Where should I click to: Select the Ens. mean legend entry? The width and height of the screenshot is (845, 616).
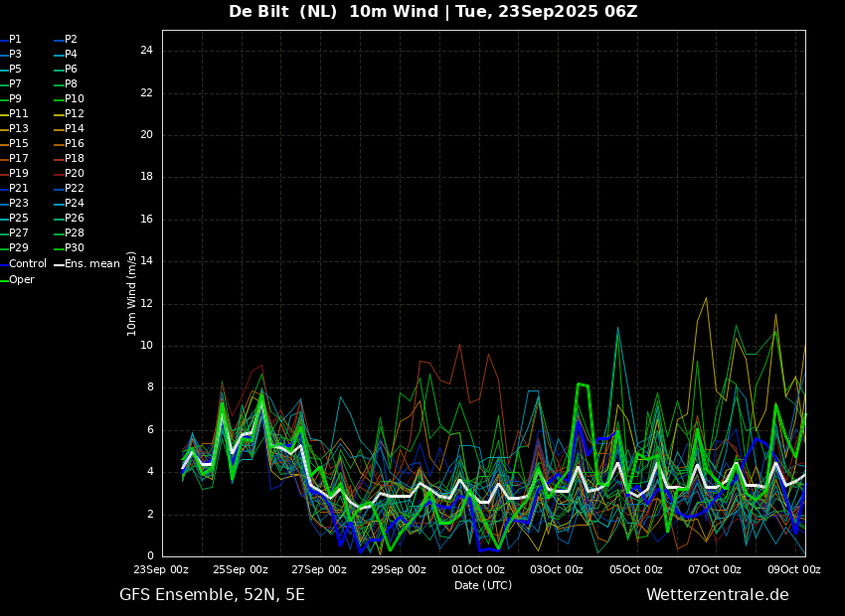point(91,264)
